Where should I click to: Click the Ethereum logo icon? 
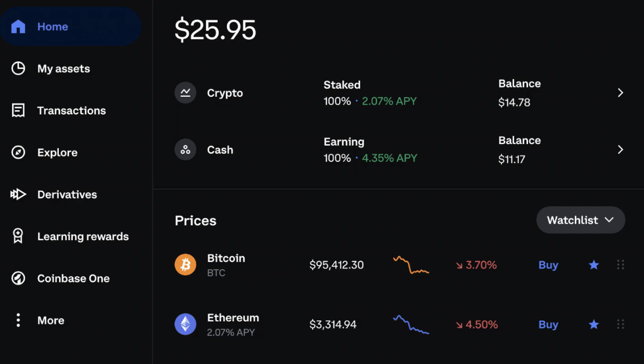click(x=185, y=324)
